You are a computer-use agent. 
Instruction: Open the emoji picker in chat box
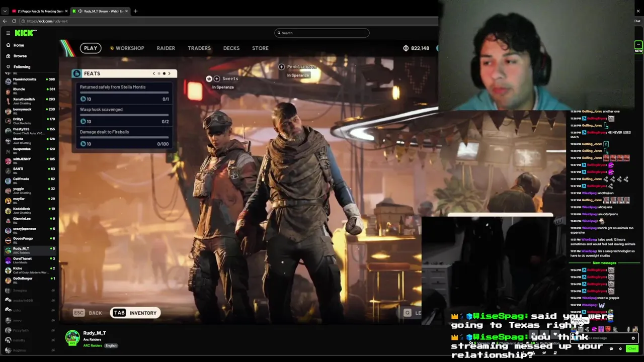coord(633,338)
